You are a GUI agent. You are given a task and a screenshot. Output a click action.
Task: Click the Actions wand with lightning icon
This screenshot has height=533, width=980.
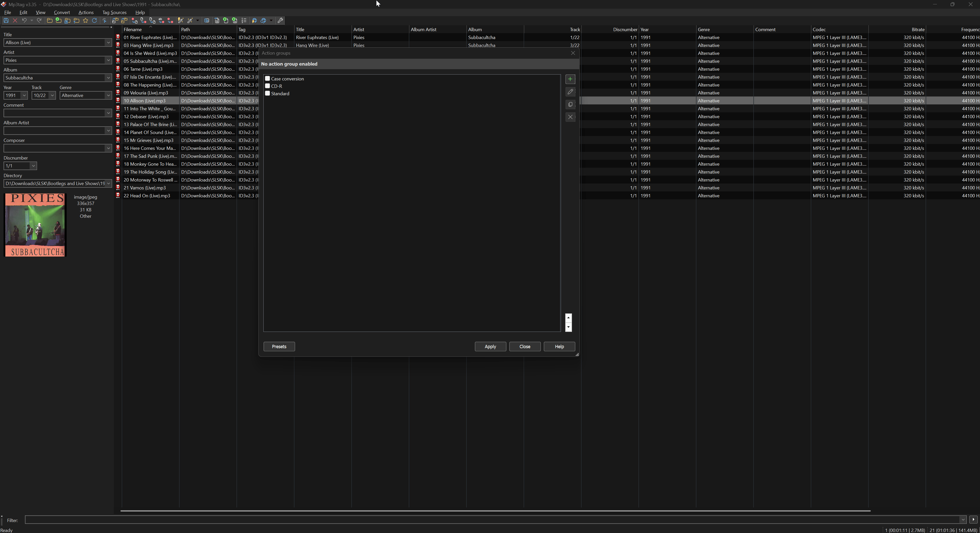point(181,20)
